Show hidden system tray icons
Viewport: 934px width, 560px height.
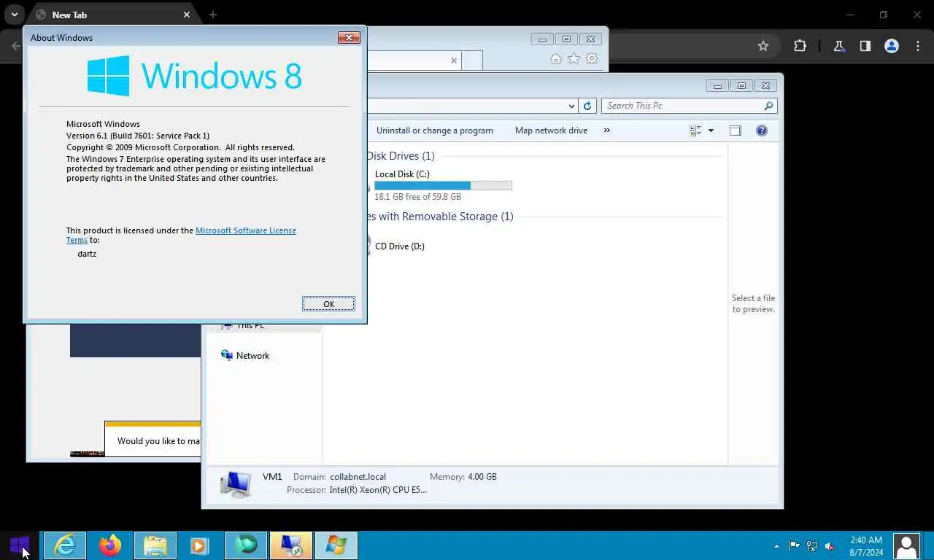(x=776, y=546)
